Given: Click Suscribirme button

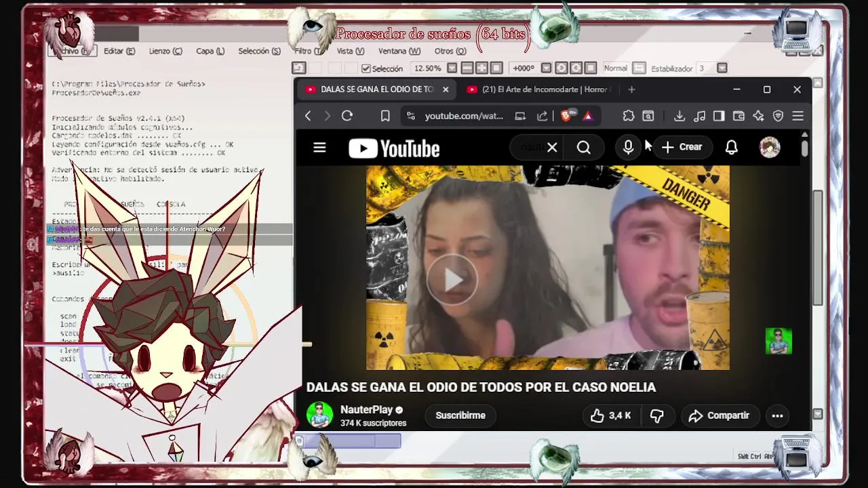Looking at the screenshot, I should coord(460,415).
